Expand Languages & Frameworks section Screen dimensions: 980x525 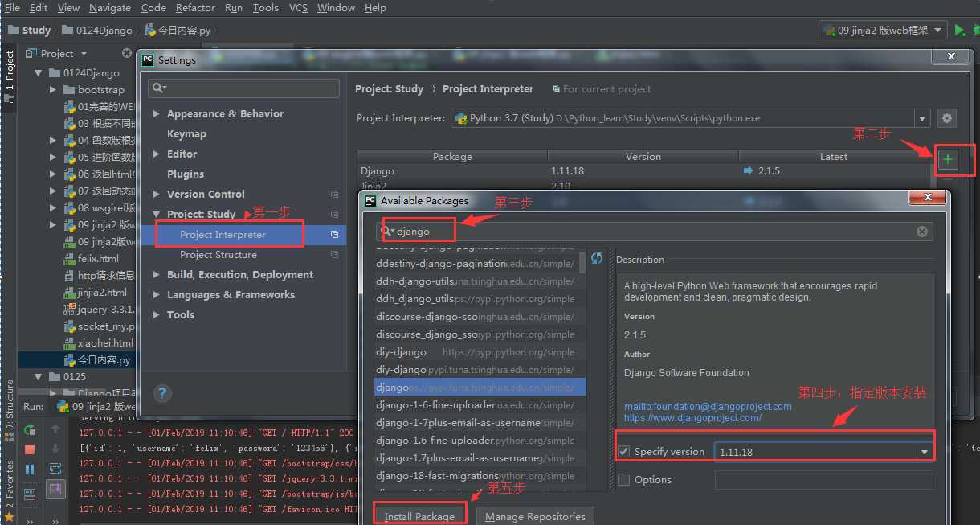click(157, 295)
